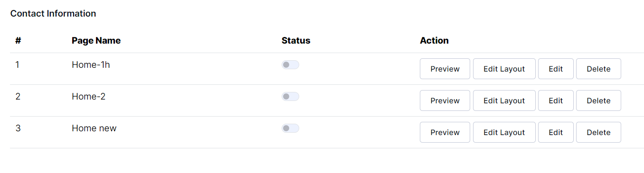Select the Home-1h page name cell
Image resolution: width=644 pixels, height=173 pixels.
(91, 65)
